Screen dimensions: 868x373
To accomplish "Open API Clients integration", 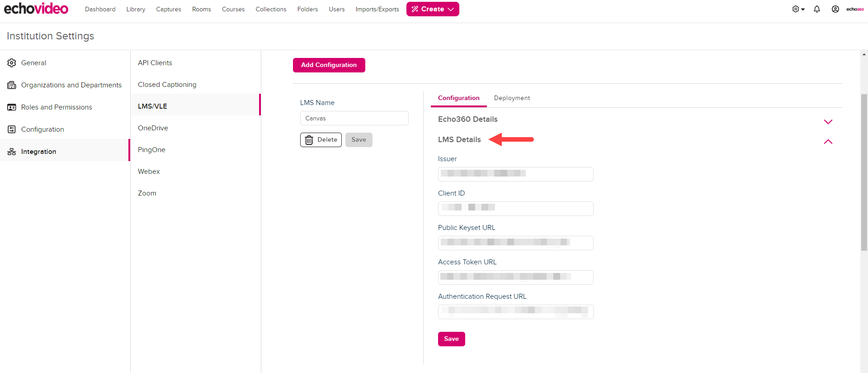I will (x=196, y=63).
